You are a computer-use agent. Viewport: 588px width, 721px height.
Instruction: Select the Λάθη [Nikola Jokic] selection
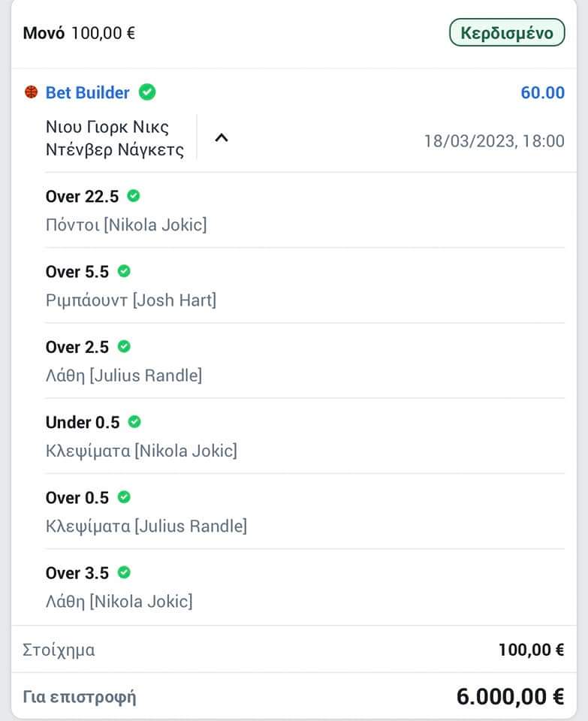[119, 601]
